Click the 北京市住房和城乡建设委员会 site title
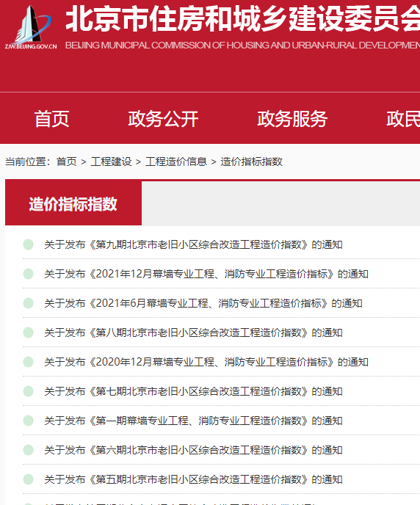The image size is (420, 505). 242,18
